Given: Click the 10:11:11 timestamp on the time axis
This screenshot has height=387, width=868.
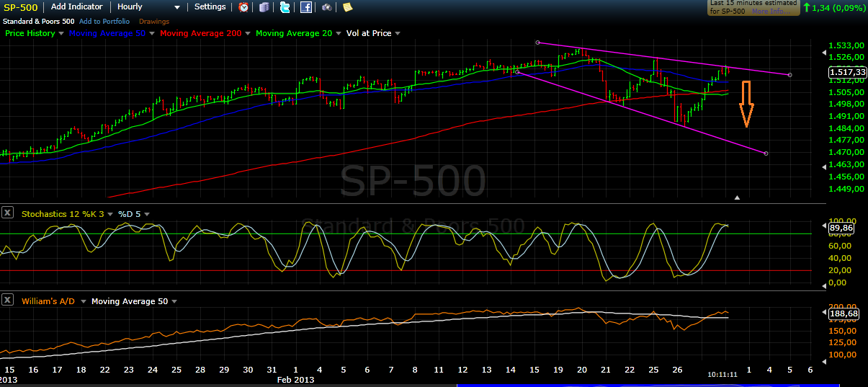Looking at the screenshot, I should [722, 375].
